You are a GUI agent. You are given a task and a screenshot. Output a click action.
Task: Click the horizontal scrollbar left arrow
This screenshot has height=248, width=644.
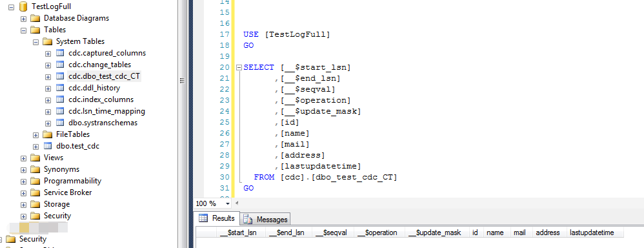coord(236,203)
